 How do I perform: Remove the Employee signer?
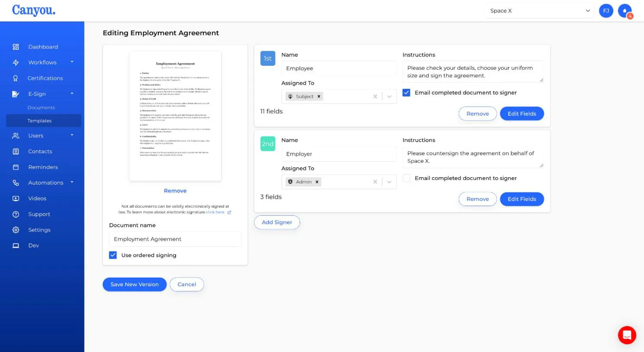477,114
